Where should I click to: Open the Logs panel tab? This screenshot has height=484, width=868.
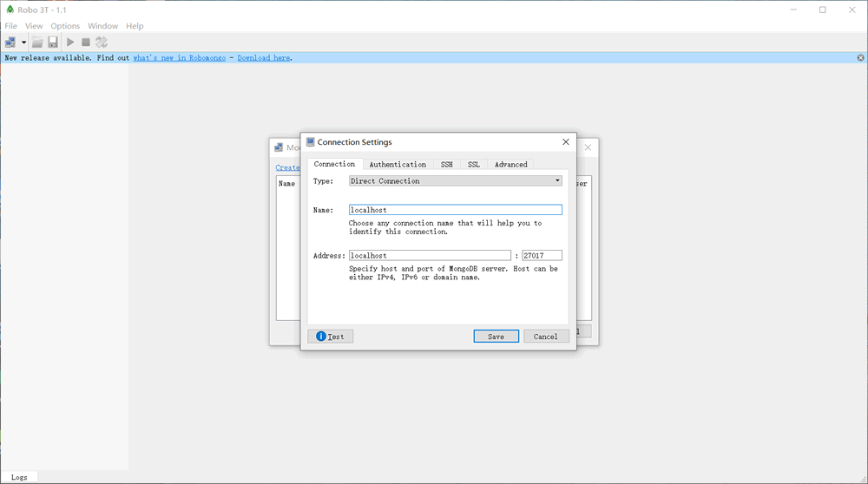[x=19, y=477]
